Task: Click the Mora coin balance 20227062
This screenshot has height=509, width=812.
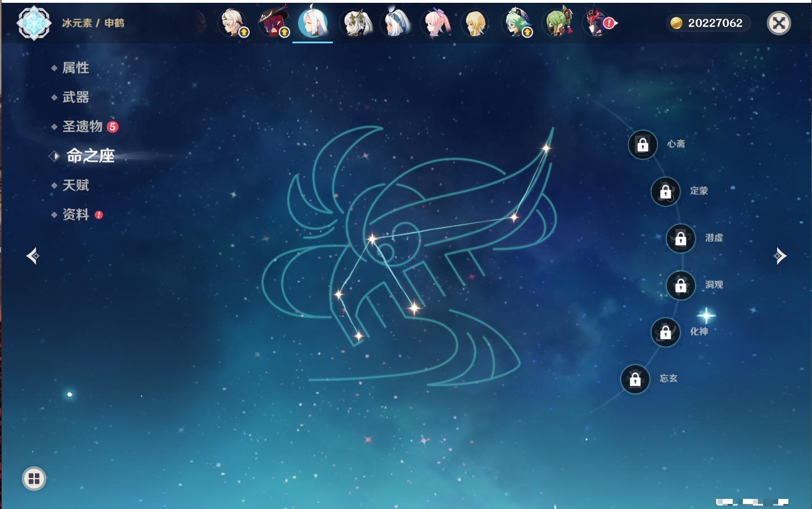Action: pyautogui.click(x=708, y=23)
